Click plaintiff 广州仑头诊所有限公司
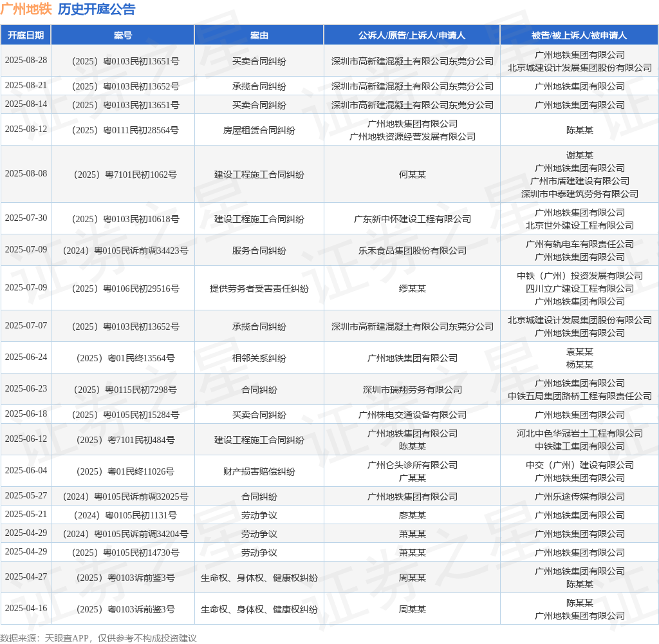This screenshot has height=644, width=659. pos(412,465)
